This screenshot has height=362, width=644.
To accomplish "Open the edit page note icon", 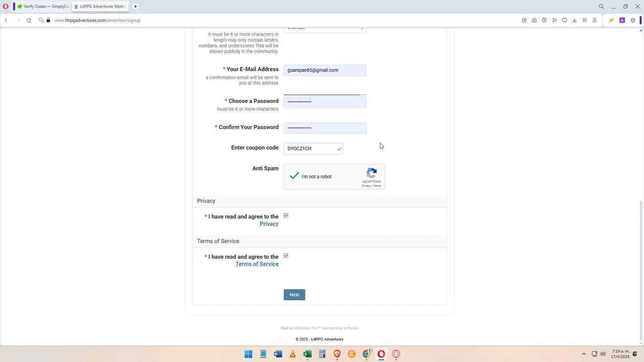I will click(x=524, y=20).
